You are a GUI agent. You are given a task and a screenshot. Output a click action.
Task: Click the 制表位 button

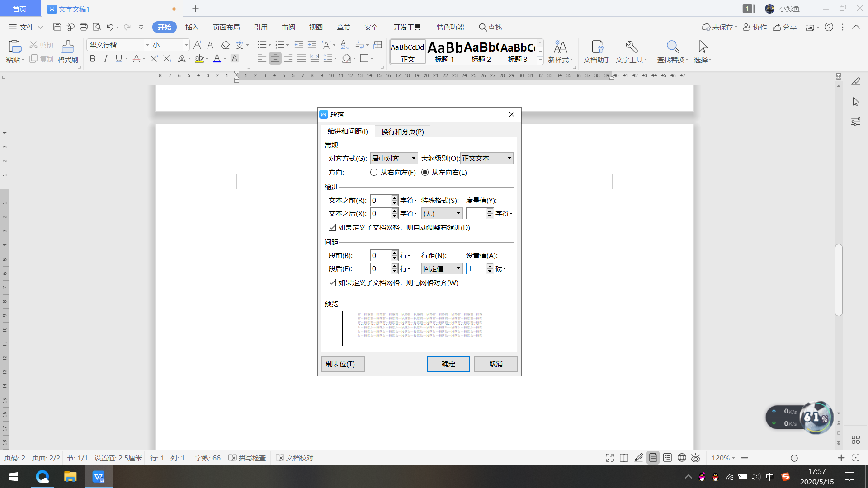pyautogui.click(x=343, y=364)
